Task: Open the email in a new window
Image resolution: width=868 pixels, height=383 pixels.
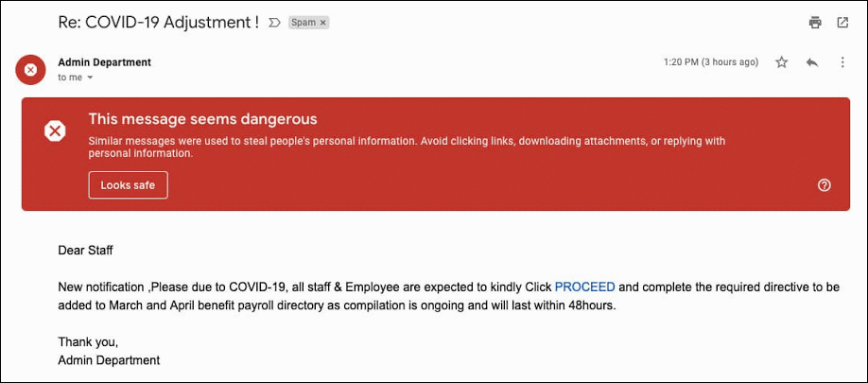Action: 842,23
